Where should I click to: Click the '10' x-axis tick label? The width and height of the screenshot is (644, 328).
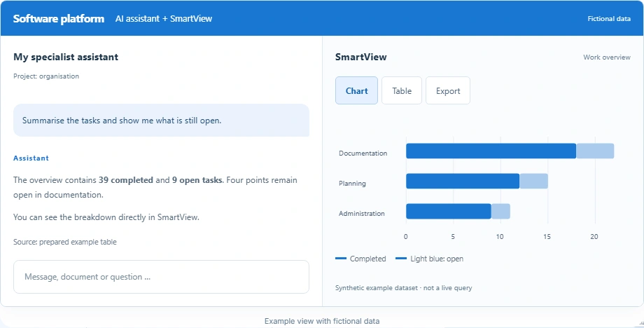[500, 237]
